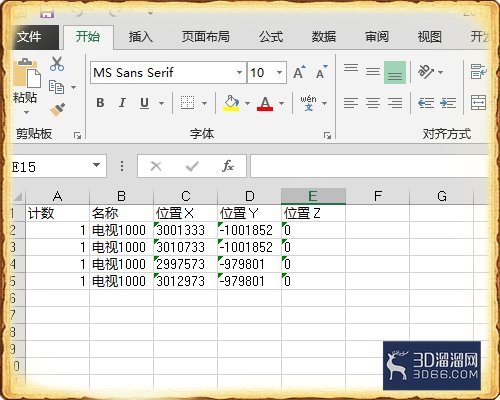Click the formula bar Enter checkmark
This screenshot has width=500, height=400.
pyautogui.click(x=192, y=166)
